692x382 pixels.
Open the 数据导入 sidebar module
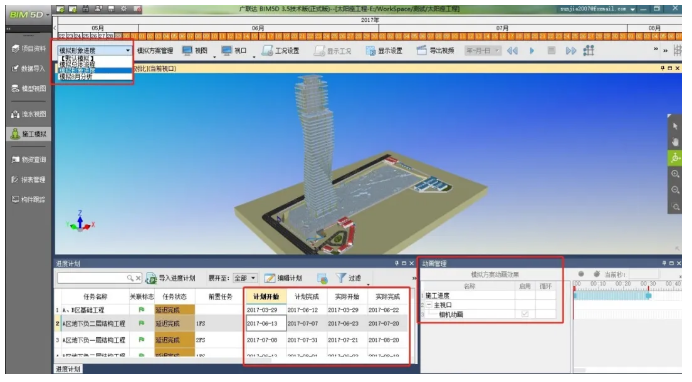(x=29, y=68)
